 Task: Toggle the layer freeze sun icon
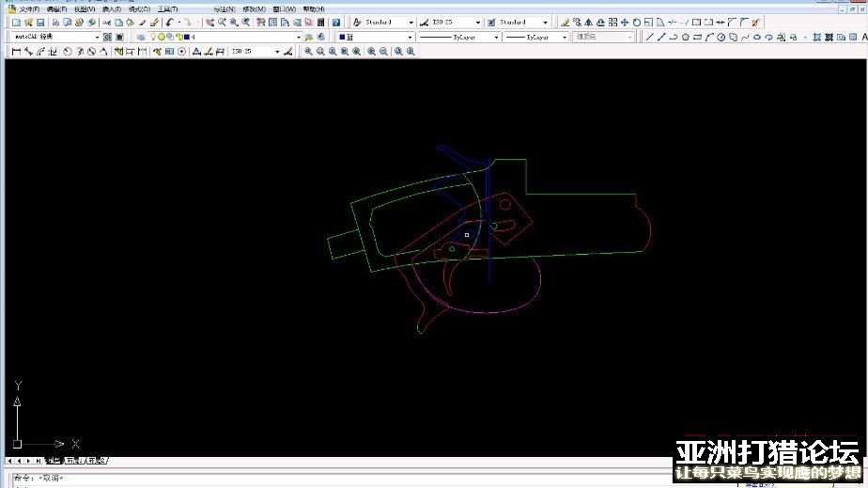162,37
